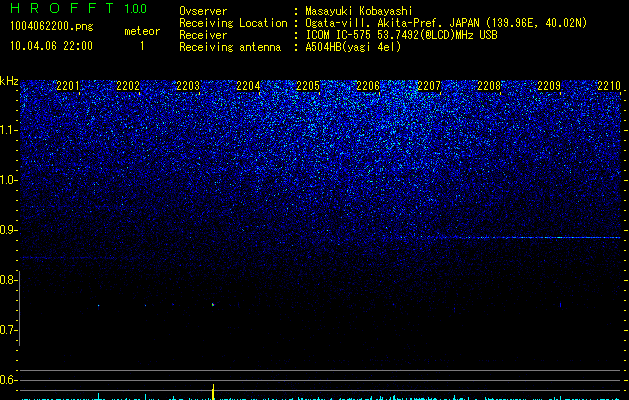
Task: Click the 0.8 kHz axis label
Action: click(8, 280)
